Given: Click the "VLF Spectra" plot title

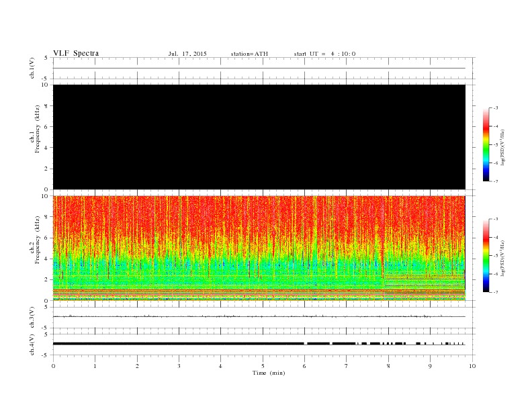Looking at the screenshot, I should click(x=76, y=53).
